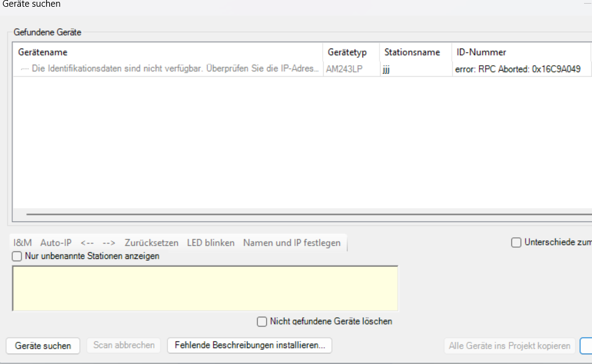Trigger LED blinken for the device

click(x=211, y=243)
